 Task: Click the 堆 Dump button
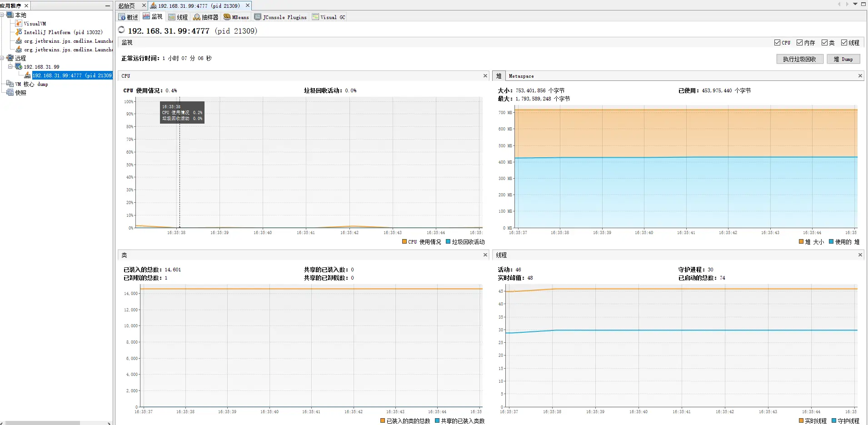point(843,59)
